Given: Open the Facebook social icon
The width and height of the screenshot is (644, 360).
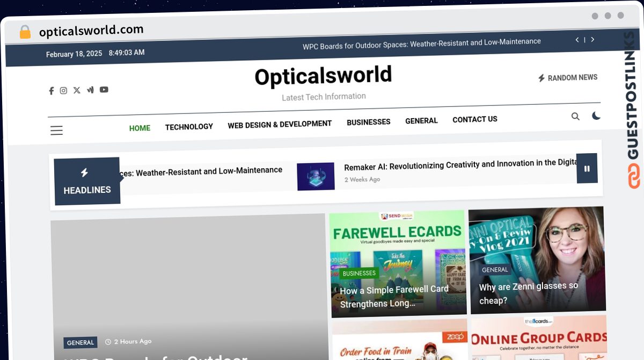Looking at the screenshot, I should pos(52,91).
